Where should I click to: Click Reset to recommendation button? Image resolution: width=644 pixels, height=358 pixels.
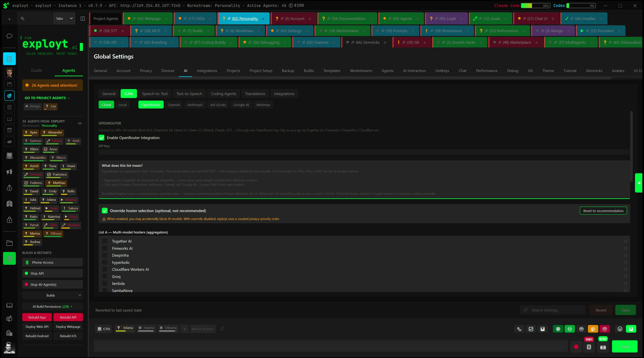(x=603, y=211)
